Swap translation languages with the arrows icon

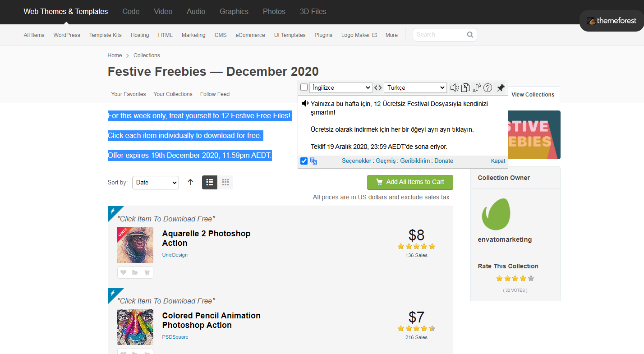(378, 87)
